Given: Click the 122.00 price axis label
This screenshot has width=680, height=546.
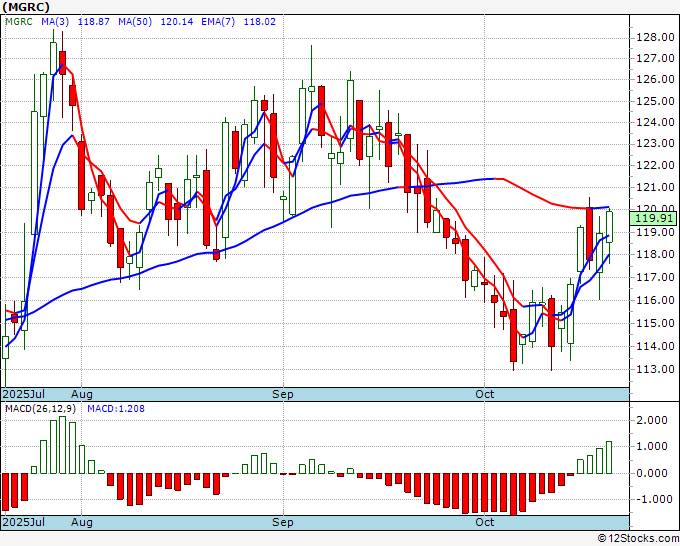Looking at the screenshot, I should [x=655, y=165].
